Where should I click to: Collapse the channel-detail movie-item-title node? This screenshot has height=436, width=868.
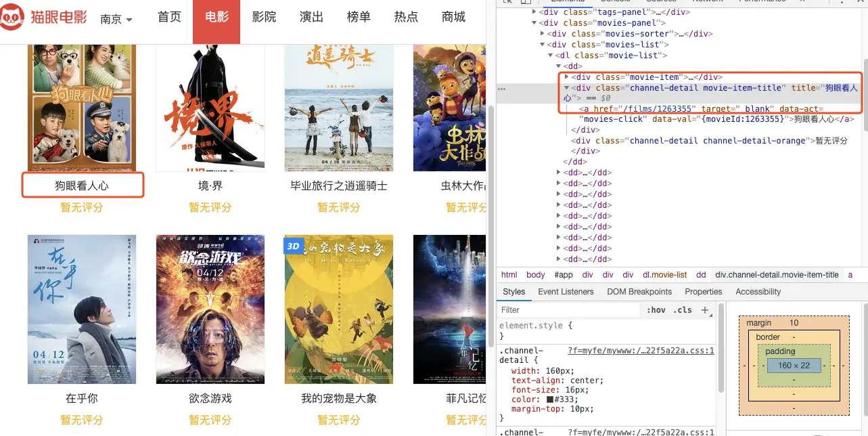[567, 88]
